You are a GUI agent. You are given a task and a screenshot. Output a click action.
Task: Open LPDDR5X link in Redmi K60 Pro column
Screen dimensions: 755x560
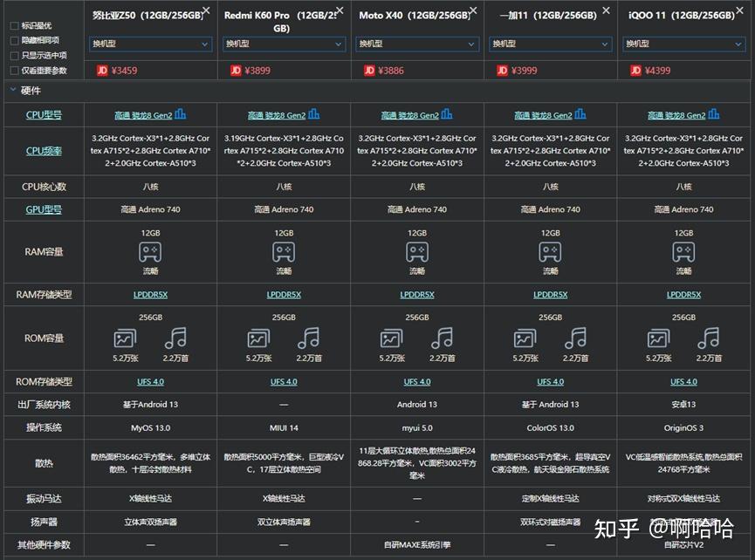click(x=284, y=295)
